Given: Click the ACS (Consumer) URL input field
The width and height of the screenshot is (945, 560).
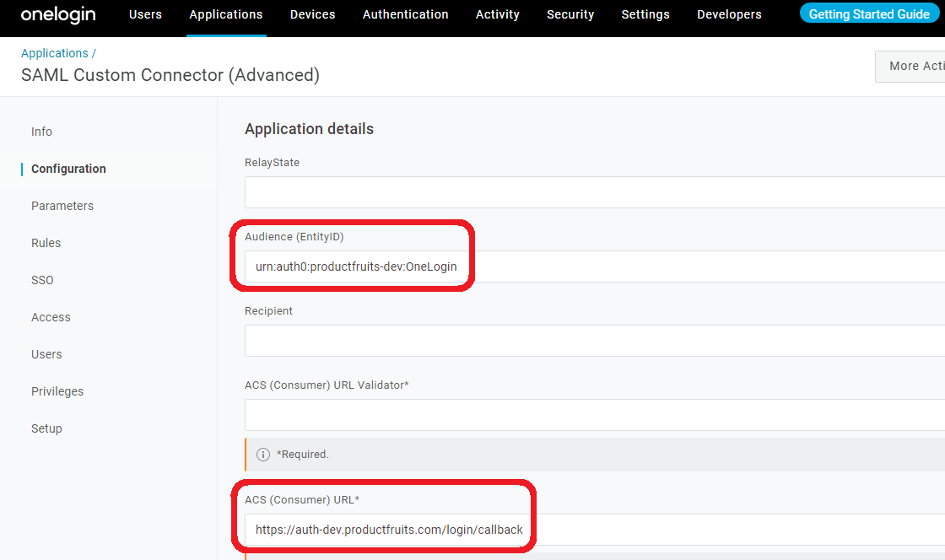Looking at the screenshot, I should point(595,530).
